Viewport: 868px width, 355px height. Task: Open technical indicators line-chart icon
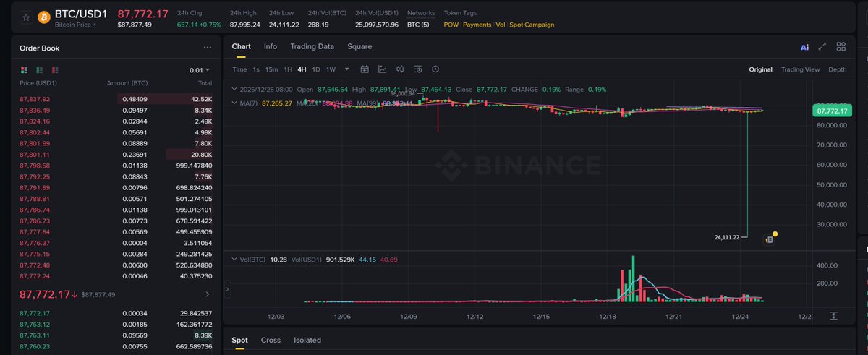pyautogui.click(x=382, y=69)
